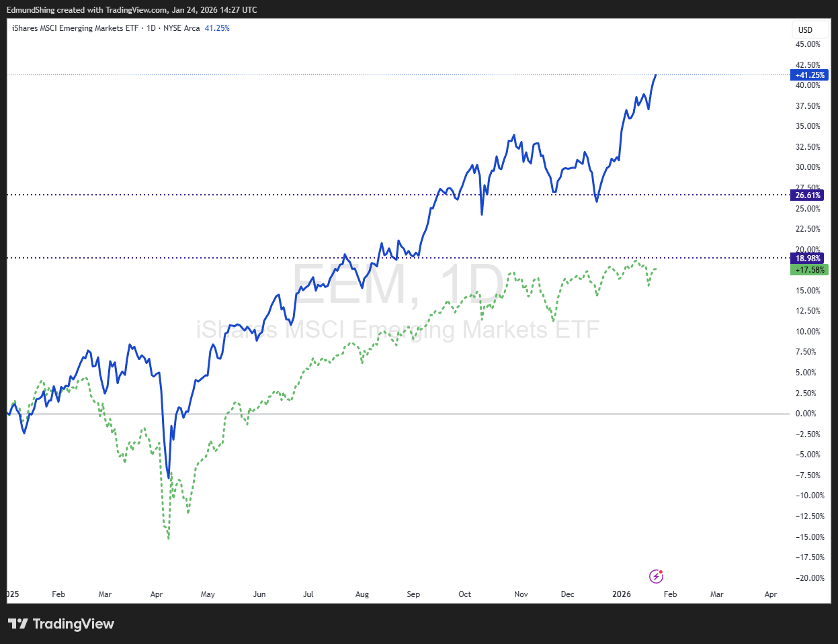Click the Aug date label
The image size is (838, 644).
[362, 594]
